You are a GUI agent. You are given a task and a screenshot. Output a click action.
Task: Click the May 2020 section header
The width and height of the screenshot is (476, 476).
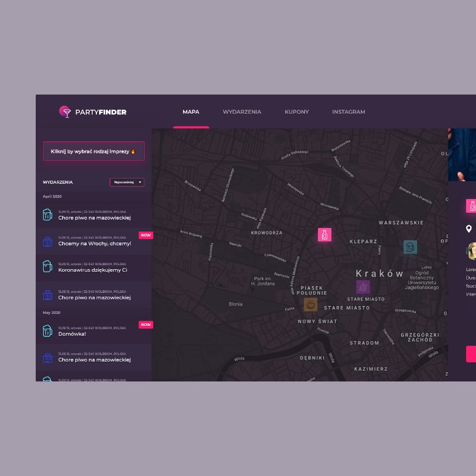[x=52, y=313]
